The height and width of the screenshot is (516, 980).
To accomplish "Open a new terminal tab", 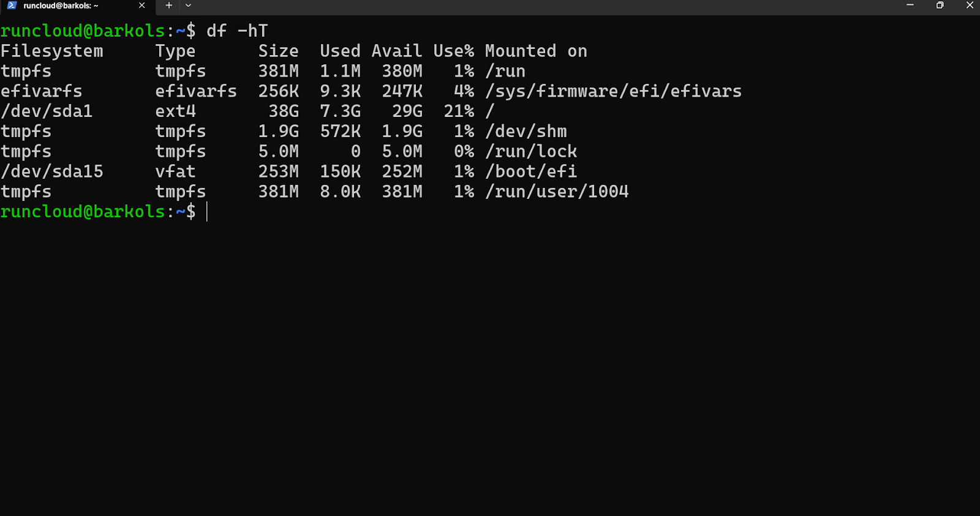I will (x=169, y=6).
